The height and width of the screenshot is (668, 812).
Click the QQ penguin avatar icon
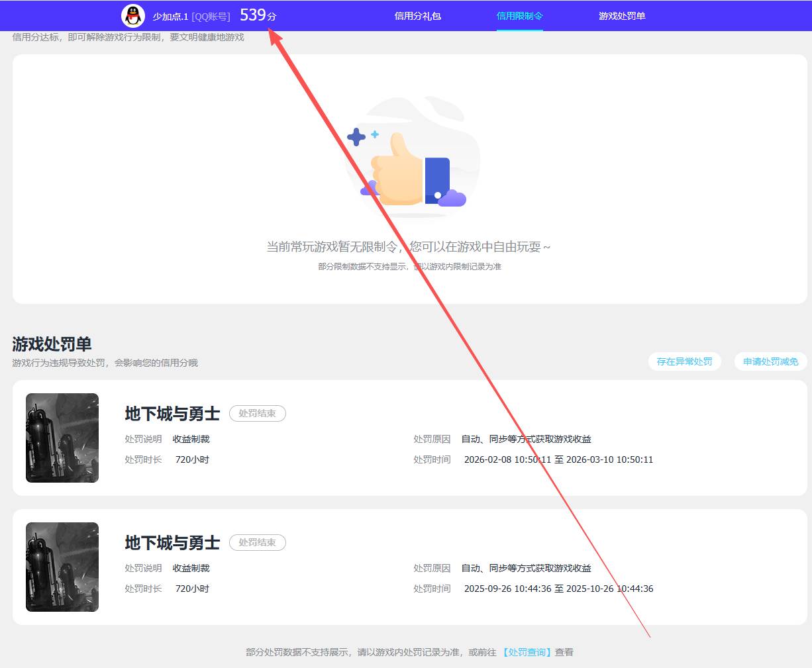(x=133, y=16)
